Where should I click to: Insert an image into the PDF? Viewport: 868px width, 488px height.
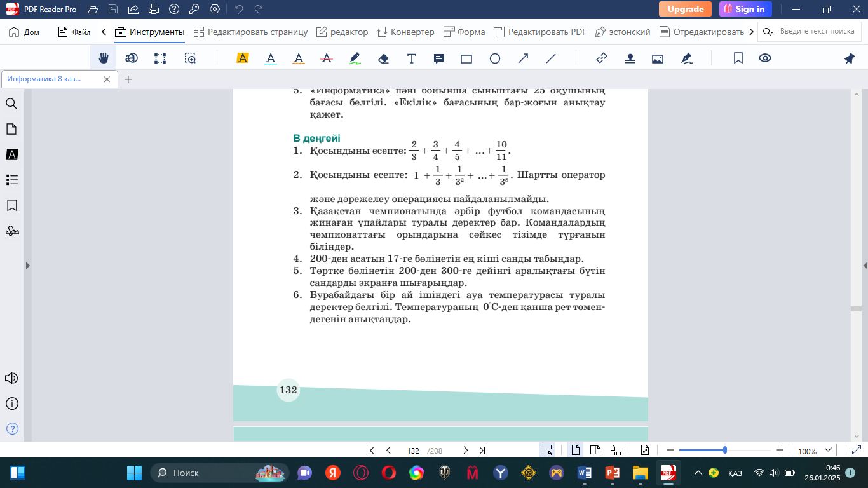click(x=658, y=58)
